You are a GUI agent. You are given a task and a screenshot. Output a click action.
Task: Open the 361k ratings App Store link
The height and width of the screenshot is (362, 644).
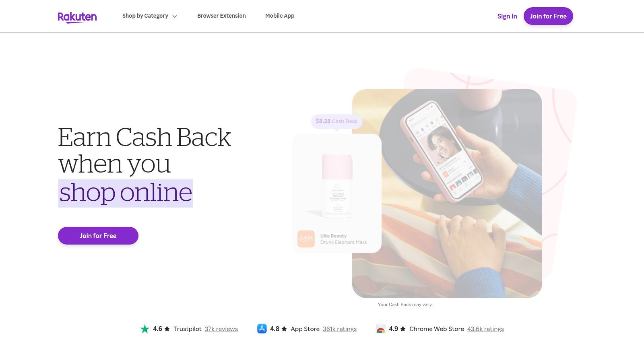[340, 329]
